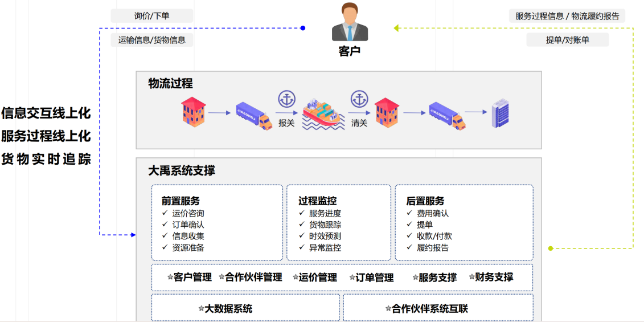The image size is (644, 322).
Task: Click the star icon beside 合作伙伴管理
Action: (x=222, y=277)
